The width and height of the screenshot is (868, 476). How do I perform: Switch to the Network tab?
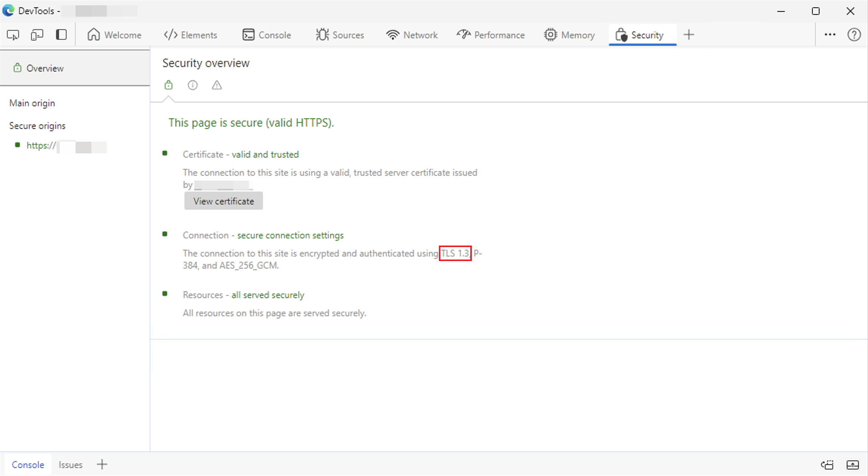412,35
